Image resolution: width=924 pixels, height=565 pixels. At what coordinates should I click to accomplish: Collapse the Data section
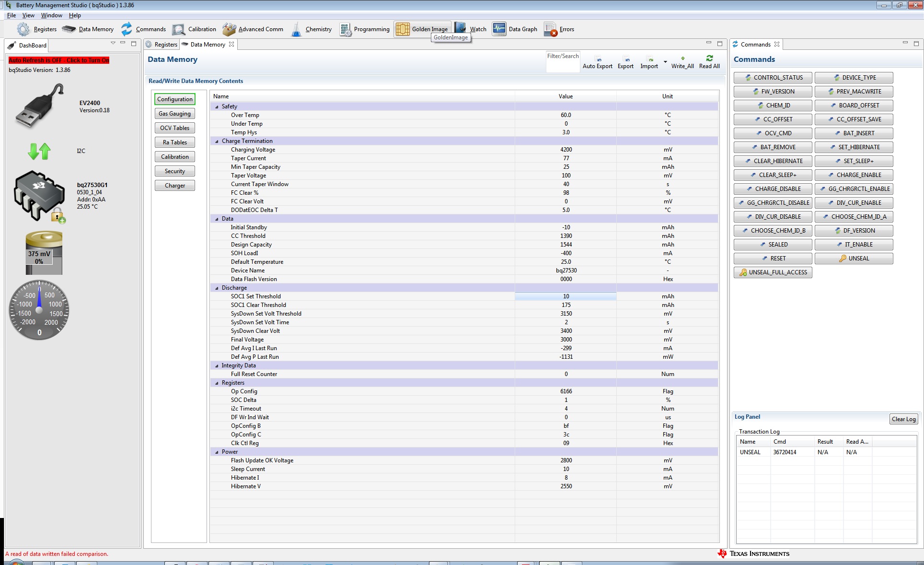[x=217, y=219]
